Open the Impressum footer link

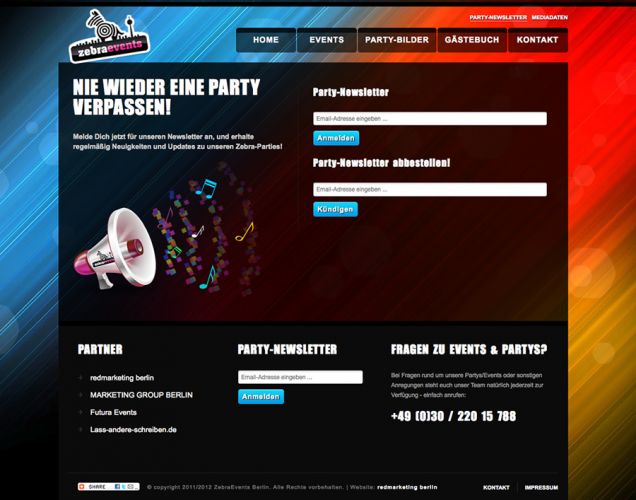pyautogui.click(x=541, y=487)
